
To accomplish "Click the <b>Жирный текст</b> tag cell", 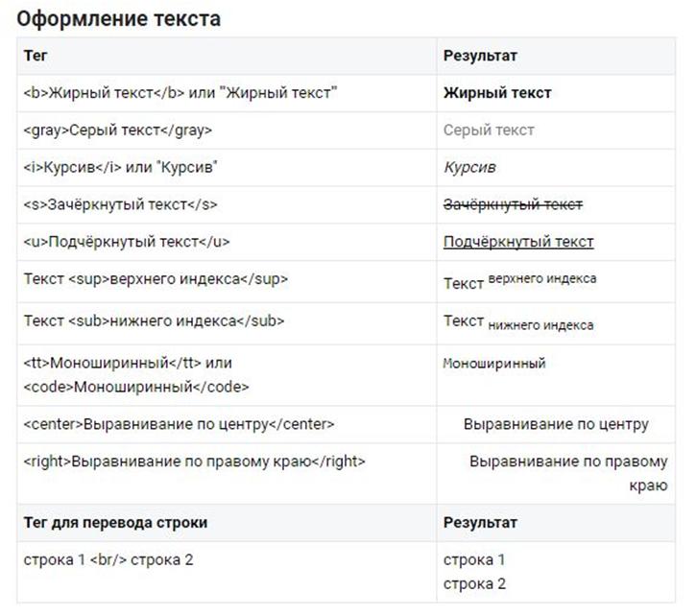I will coord(227,93).
